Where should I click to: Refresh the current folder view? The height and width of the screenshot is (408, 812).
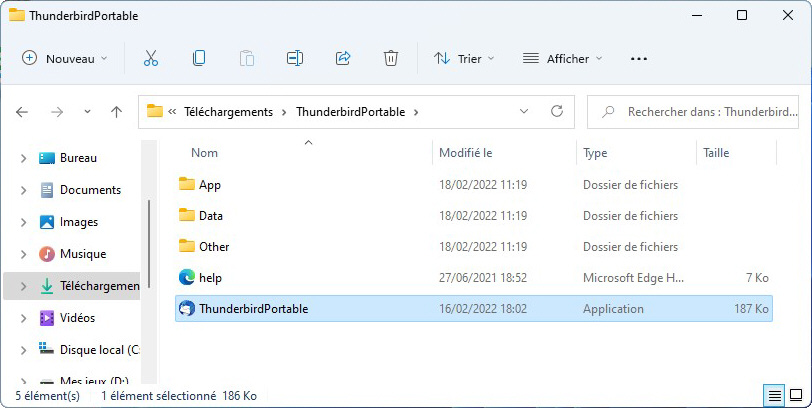(557, 112)
